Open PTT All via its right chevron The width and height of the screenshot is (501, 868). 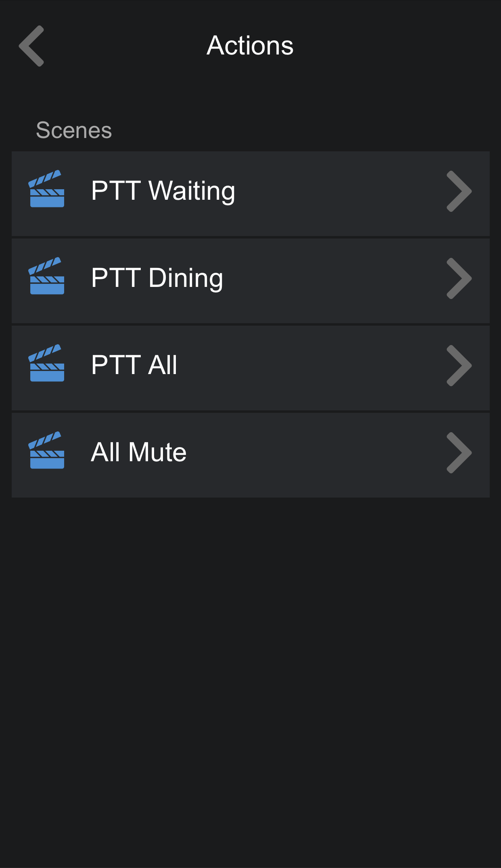pyautogui.click(x=459, y=366)
